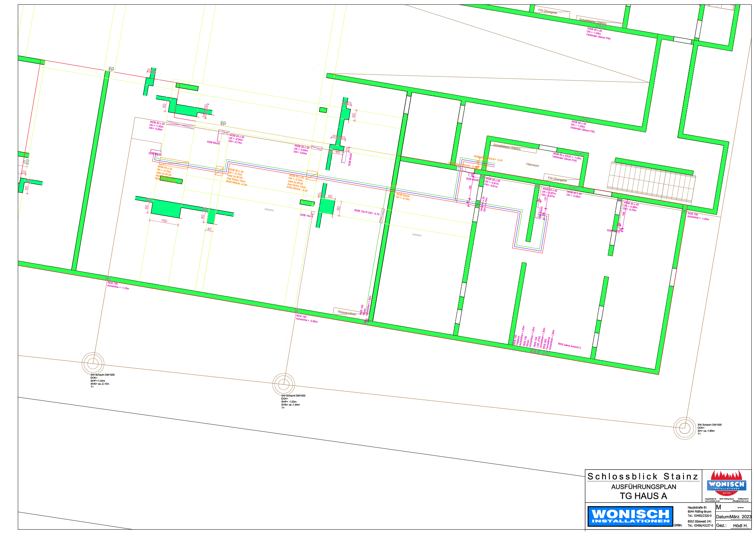This screenshot has width=756, height=534.
Task: Click the blue Wonisch Installationen banner logo
Action: tap(630, 516)
